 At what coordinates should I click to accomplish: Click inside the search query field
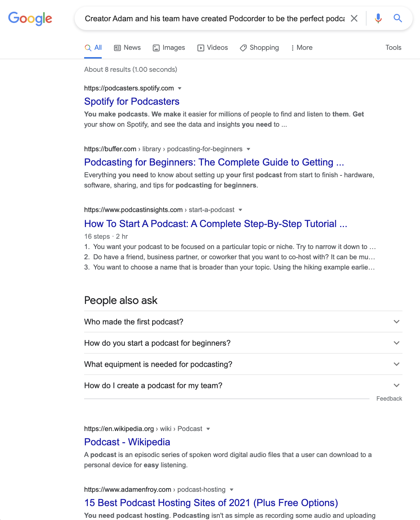coord(214,18)
